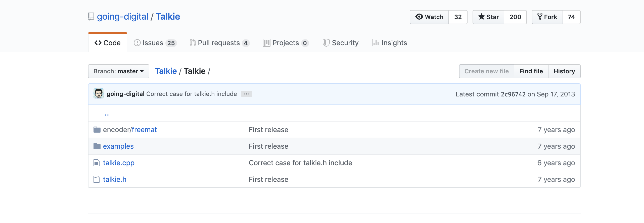This screenshot has width=644, height=223.
Task: Click the repository book icon
Action: click(x=91, y=17)
